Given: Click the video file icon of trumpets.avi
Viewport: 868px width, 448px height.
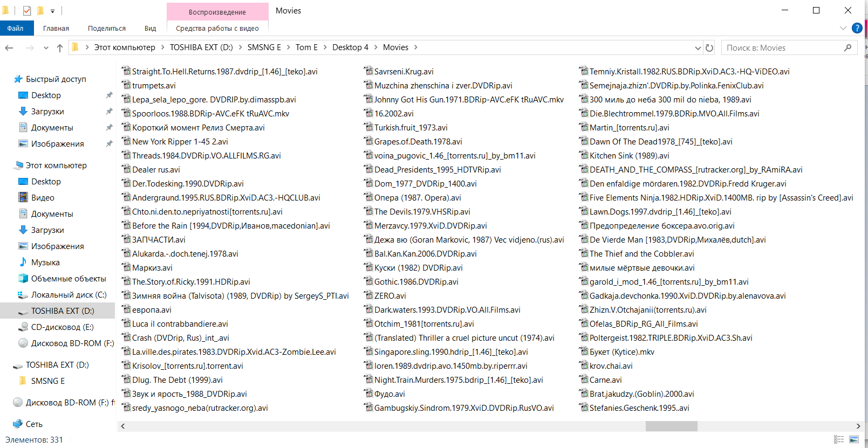Looking at the screenshot, I should pos(126,85).
